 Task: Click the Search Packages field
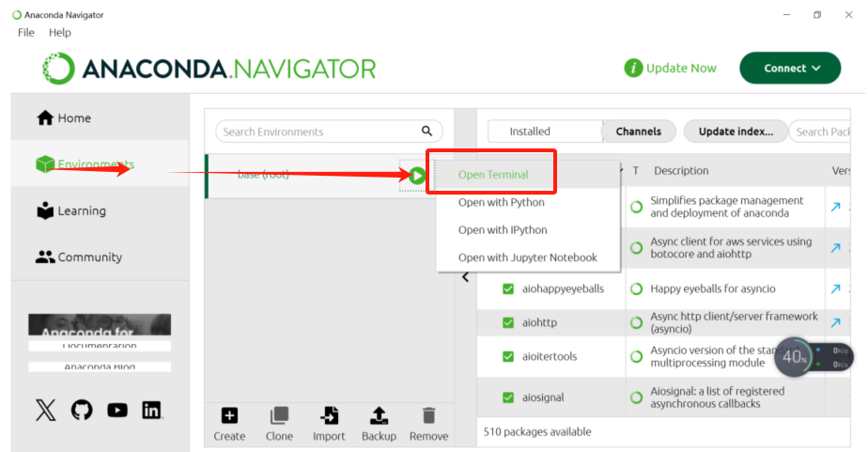click(820, 132)
